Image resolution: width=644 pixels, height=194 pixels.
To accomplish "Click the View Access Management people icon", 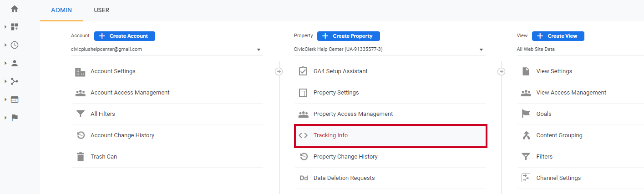I will (x=526, y=93).
